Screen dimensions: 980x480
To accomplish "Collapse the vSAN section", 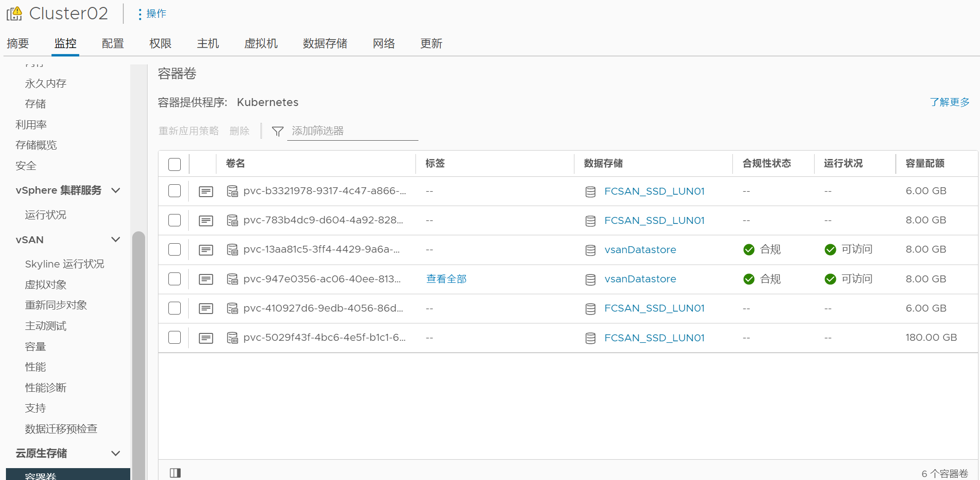I will click(116, 239).
